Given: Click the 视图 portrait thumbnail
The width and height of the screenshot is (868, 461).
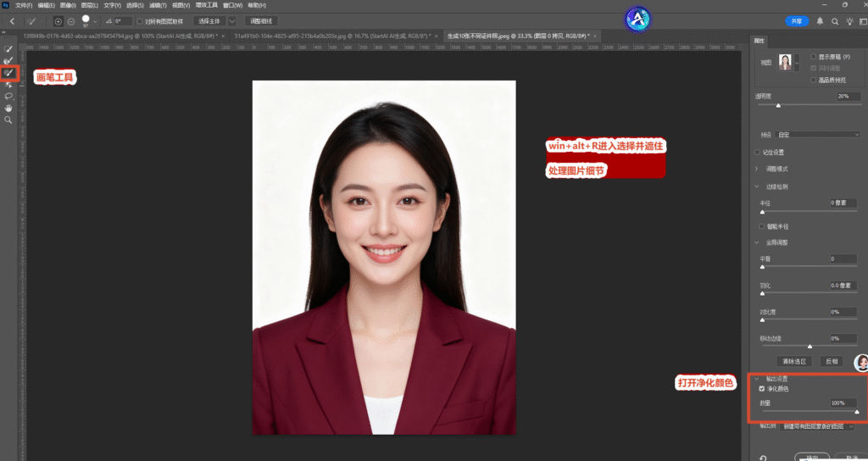Looking at the screenshot, I should click(x=786, y=63).
